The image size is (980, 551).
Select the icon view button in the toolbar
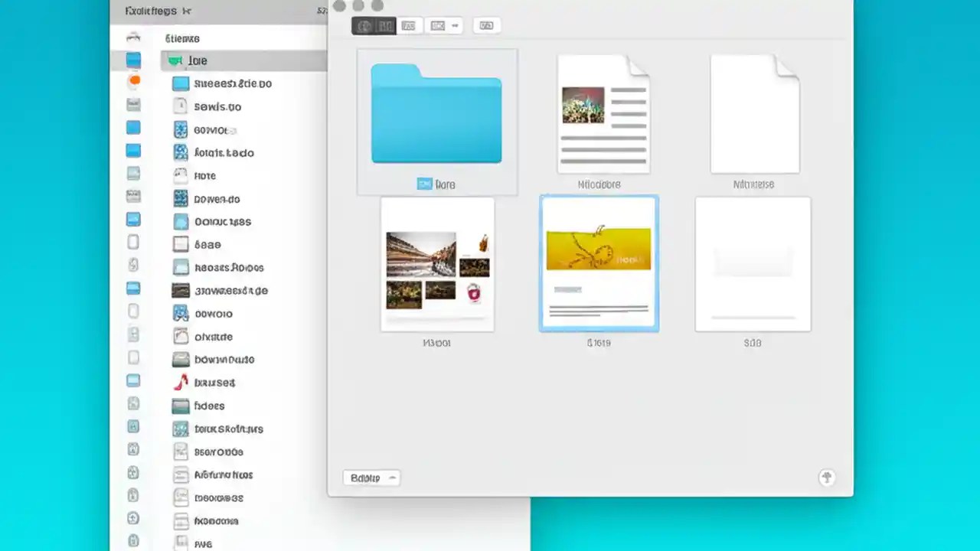(x=365, y=25)
